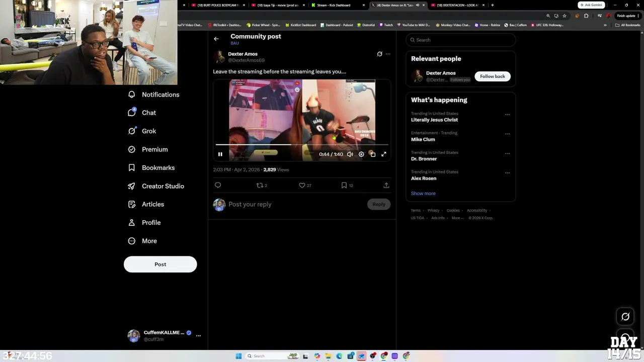Open video settings gear
This screenshot has width=644, height=362.
tap(361, 154)
